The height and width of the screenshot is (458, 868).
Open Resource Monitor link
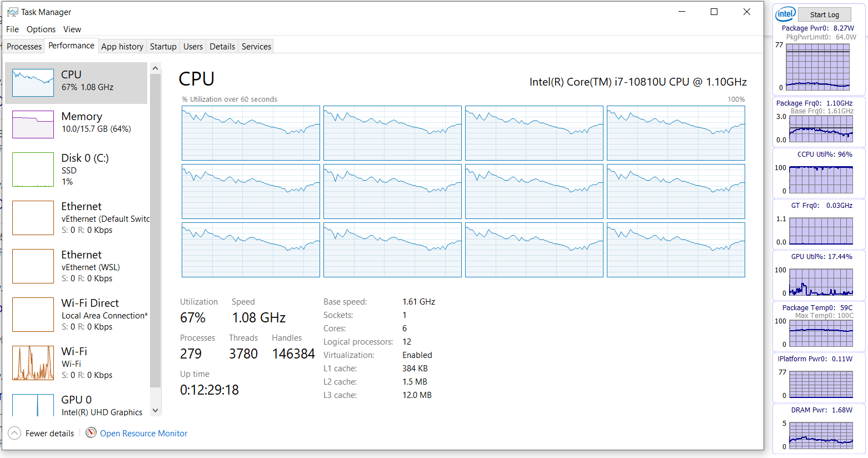pyautogui.click(x=143, y=434)
